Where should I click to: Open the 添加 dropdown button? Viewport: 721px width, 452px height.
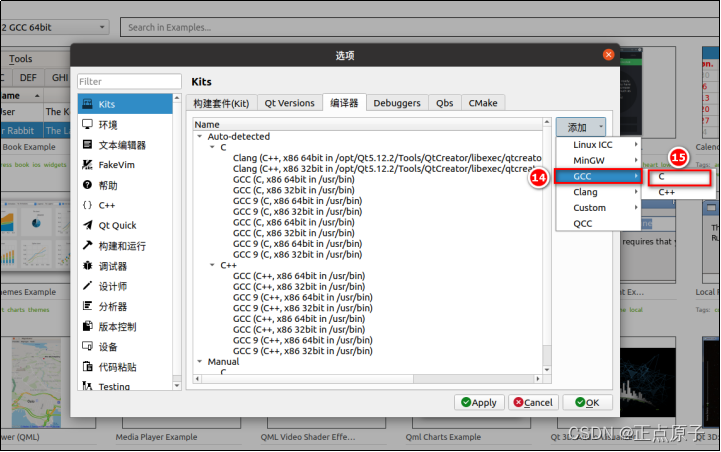[581, 127]
